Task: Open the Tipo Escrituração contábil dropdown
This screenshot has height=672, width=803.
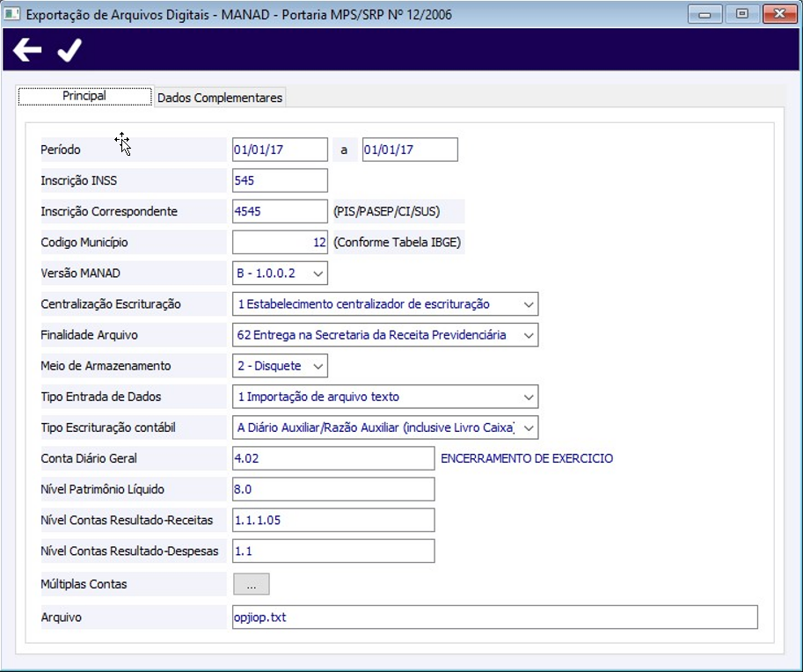Action: click(x=385, y=427)
